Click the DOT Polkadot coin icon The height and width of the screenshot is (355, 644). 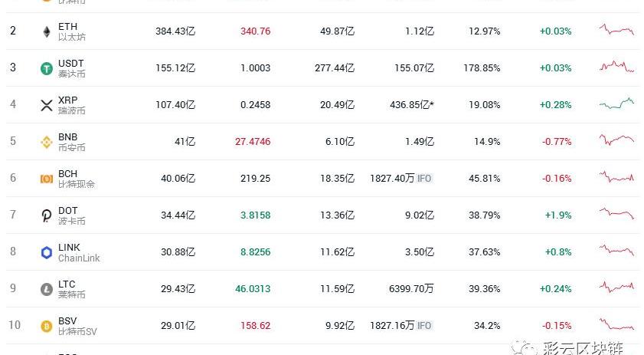[x=46, y=215]
